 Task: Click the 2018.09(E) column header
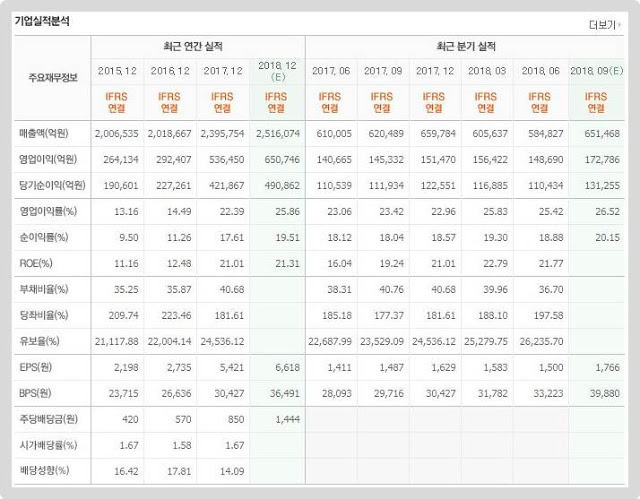pyautogui.click(x=596, y=71)
